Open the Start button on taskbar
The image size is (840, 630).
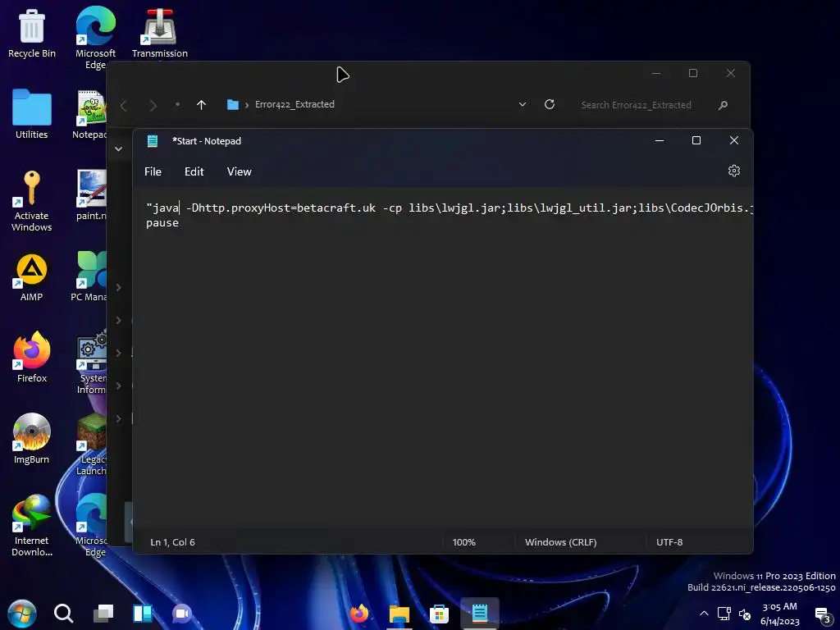click(22, 614)
